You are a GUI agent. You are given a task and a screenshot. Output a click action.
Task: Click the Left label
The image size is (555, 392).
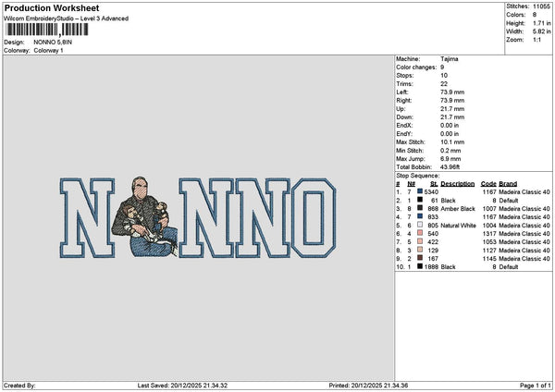click(x=401, y=92)
